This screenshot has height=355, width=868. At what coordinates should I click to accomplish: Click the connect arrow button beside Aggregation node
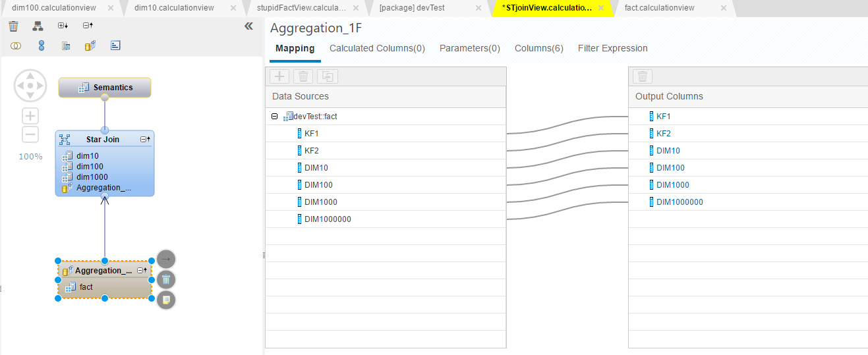click(x=166, y=259)
